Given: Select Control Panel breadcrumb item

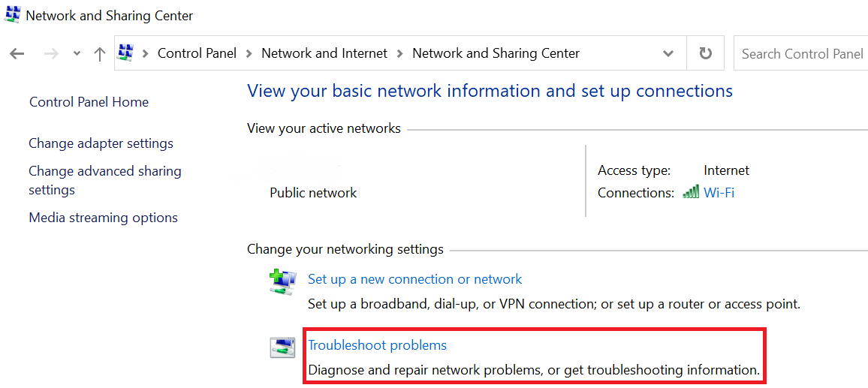Looking at the screenshot, I should (x=197, y=53).
